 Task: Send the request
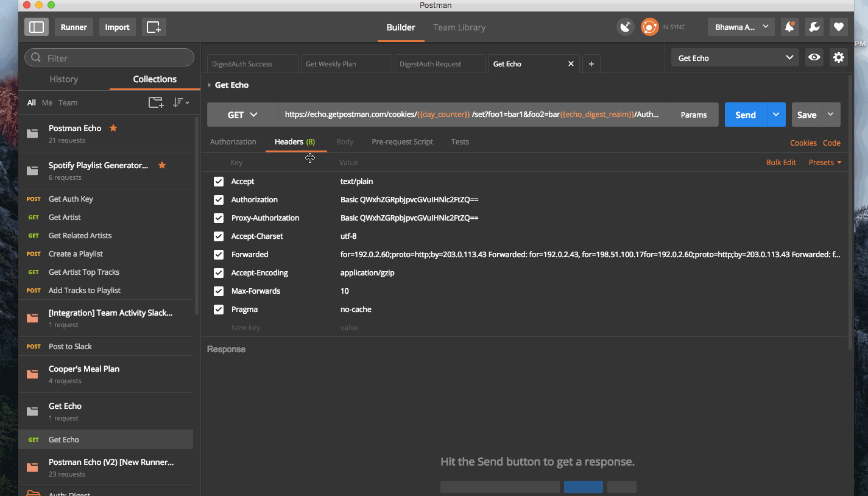coord(746,115)
